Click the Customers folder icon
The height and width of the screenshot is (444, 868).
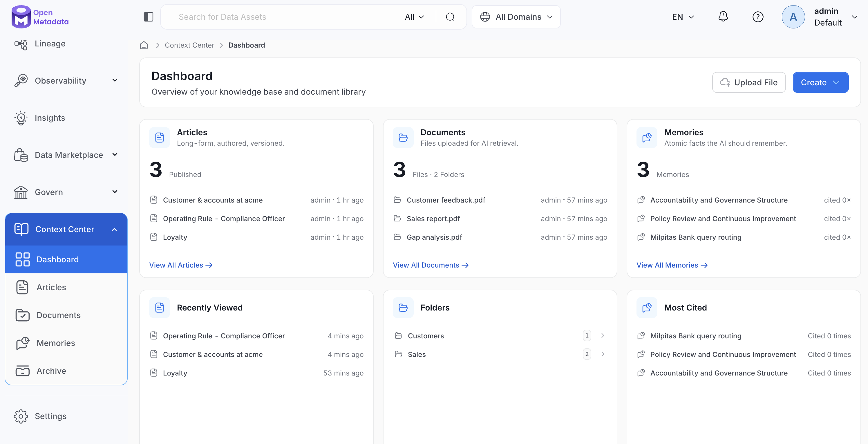click(x=398, y=336)
